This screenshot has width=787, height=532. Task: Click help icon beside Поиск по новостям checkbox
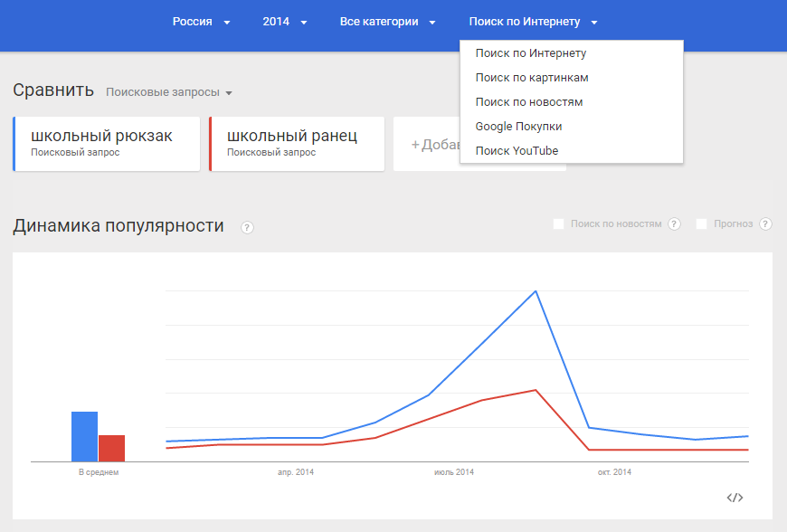674,224
